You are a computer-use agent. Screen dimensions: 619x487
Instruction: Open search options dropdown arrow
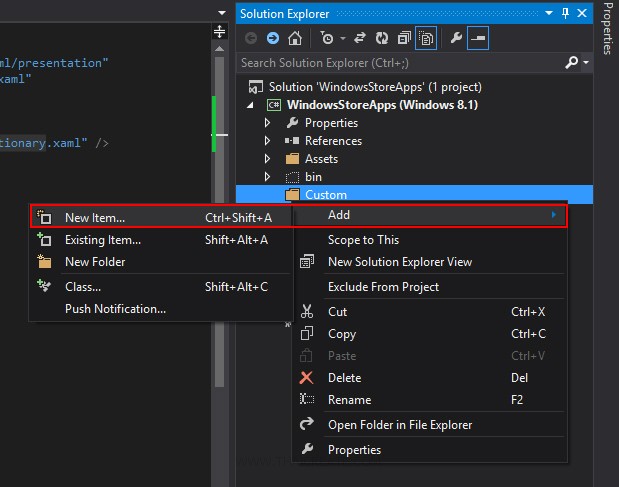point(586,62)
